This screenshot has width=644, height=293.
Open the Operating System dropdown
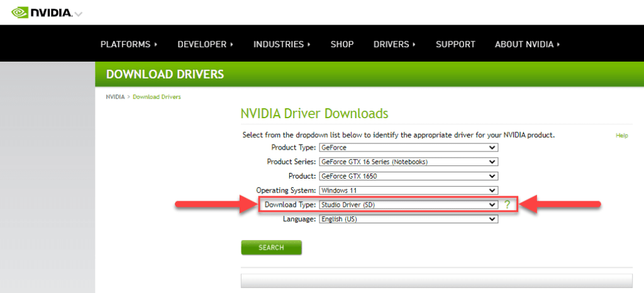[x=409, y=191]
